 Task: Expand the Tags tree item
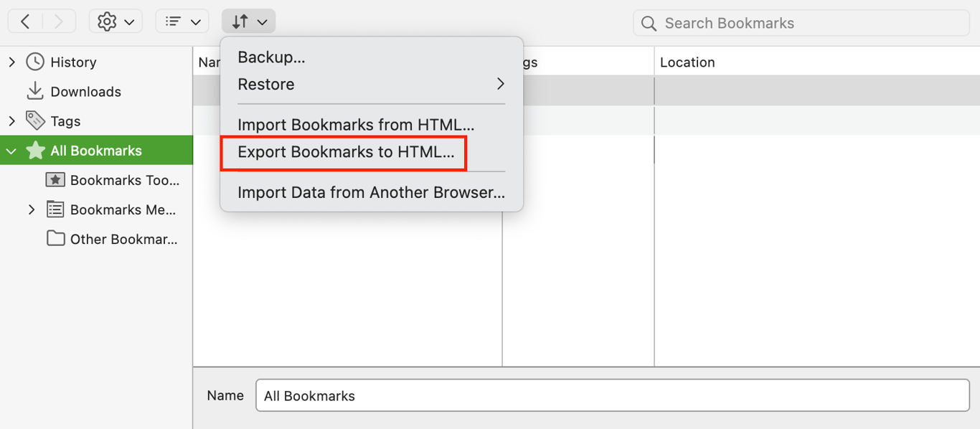tap(10, 121)
